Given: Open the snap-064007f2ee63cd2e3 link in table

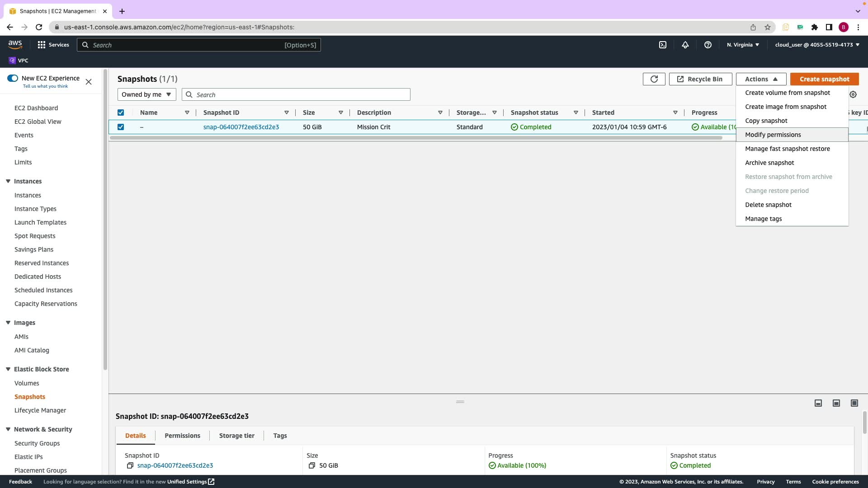Looking at the screenshot, I should pos(241,127).
